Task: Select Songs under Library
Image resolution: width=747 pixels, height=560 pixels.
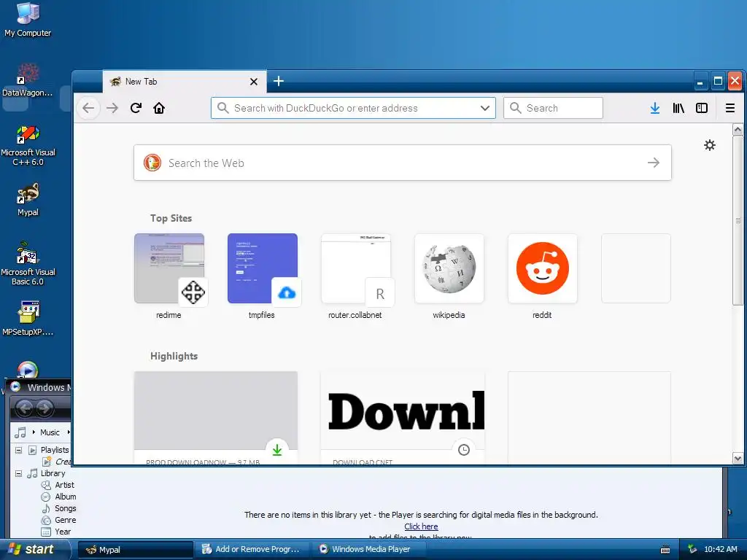Action: pos(65,508)
